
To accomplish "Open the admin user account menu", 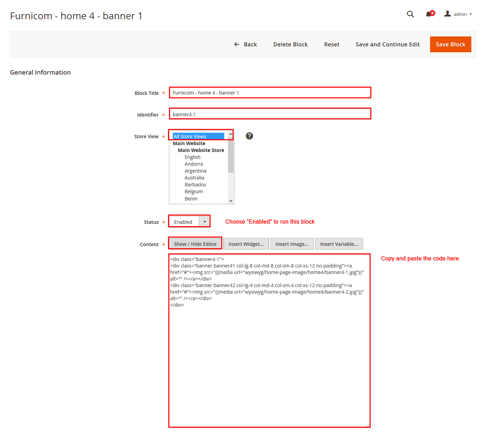I will pyautogui.click(x=458, y=14).
